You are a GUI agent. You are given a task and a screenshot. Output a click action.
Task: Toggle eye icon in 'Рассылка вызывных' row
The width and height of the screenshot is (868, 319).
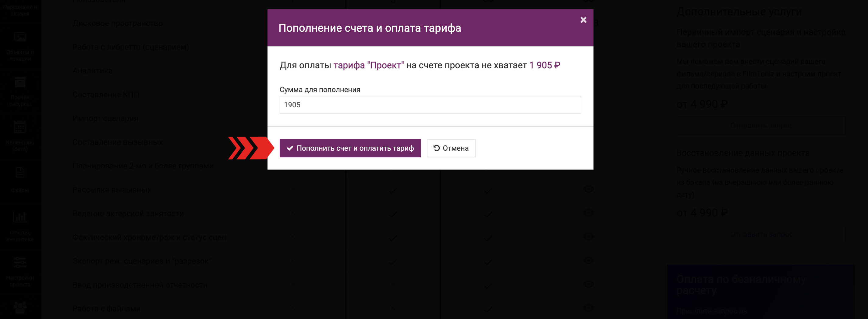[x=588, y=189]
